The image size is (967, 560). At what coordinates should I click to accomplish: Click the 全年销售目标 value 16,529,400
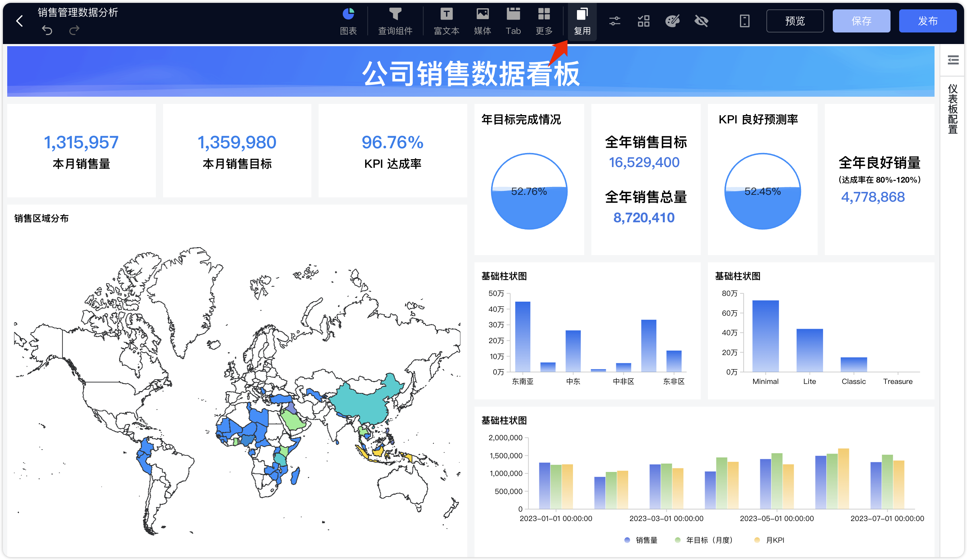644,162
